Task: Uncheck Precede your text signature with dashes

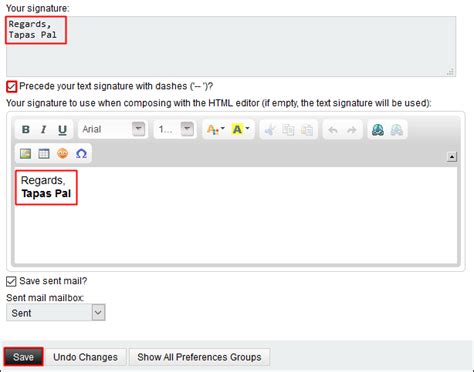Action: 11,87
